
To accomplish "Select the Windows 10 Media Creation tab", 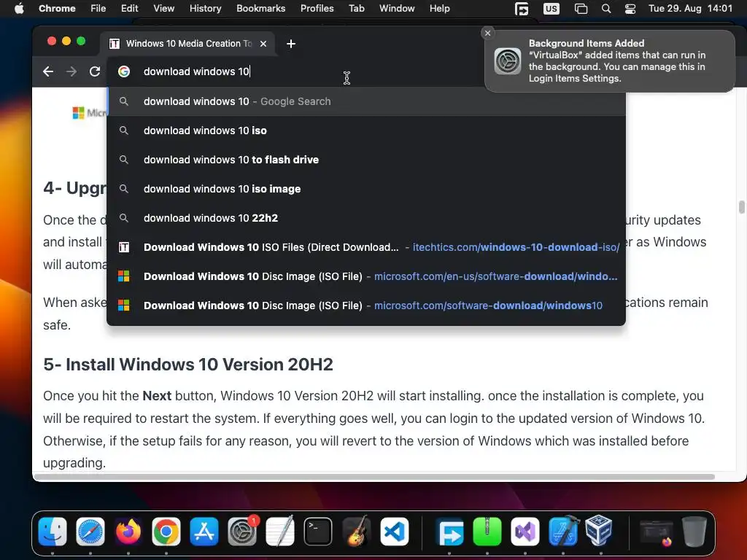I will pyautogui.click(x=187, y=44).
